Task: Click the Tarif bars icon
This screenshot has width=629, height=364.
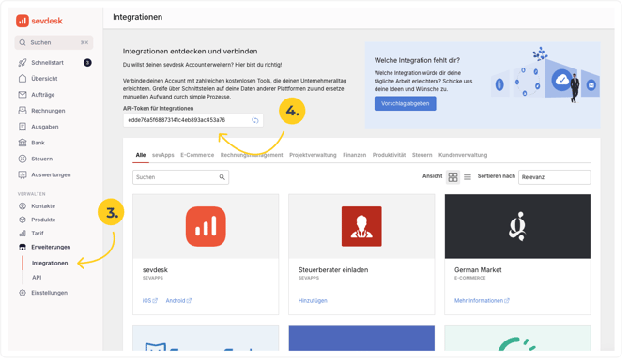Action: 23,234
